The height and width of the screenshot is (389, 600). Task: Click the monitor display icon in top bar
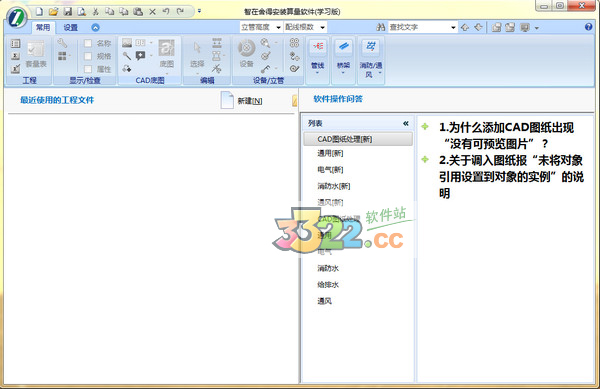[x=525, y=27]
